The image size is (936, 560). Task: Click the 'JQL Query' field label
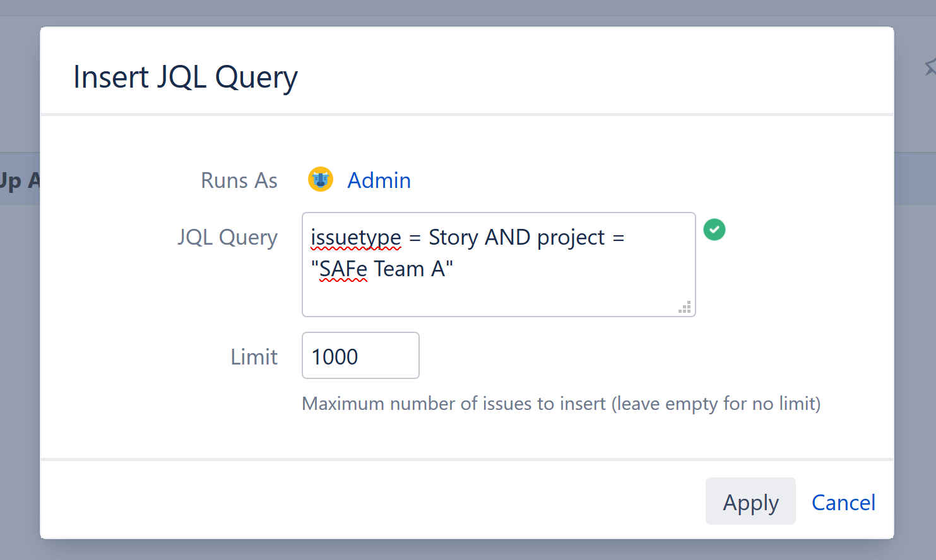click(x=227, y=237)
